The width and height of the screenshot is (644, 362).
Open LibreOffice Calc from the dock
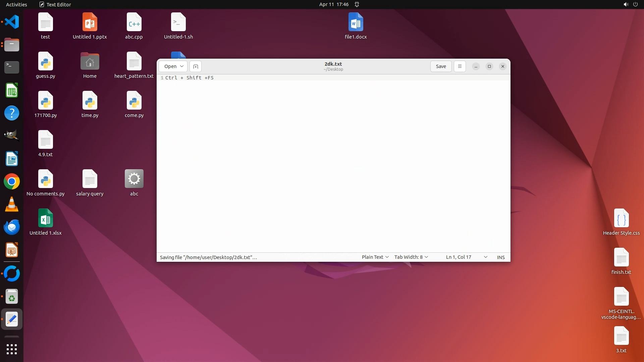click(12, 90)
